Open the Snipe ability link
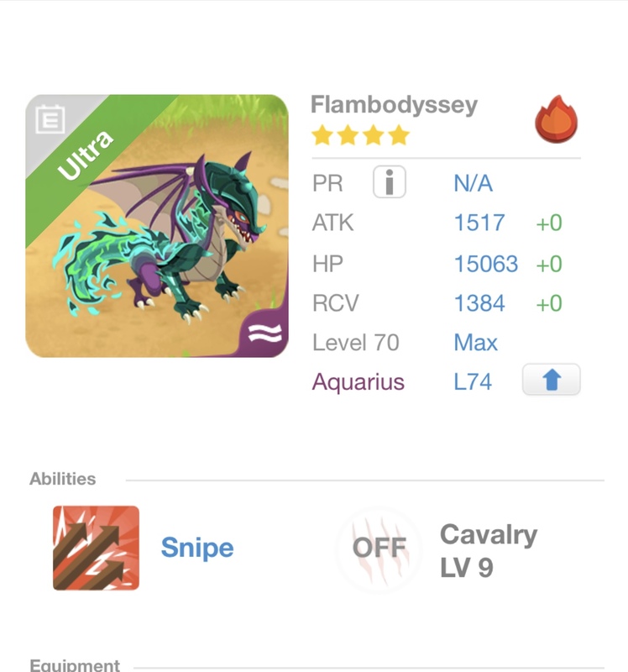 click(197, 548)
